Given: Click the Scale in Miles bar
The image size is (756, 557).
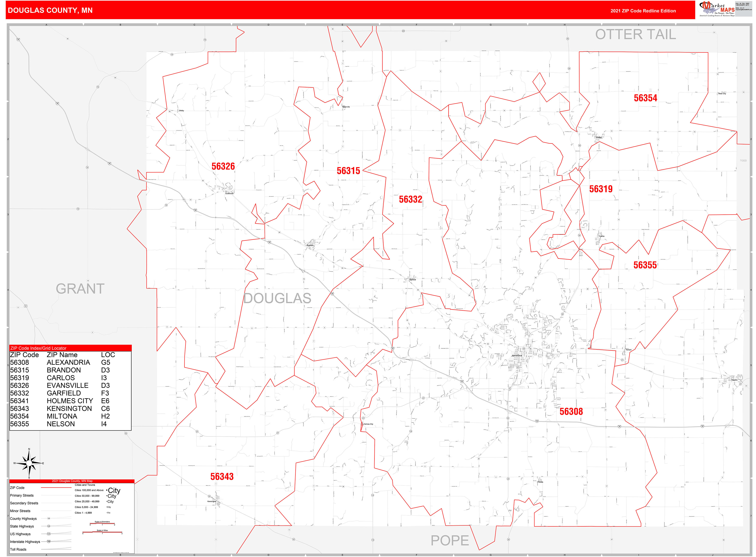Looking at the screenshot, I should coord(103,532).
